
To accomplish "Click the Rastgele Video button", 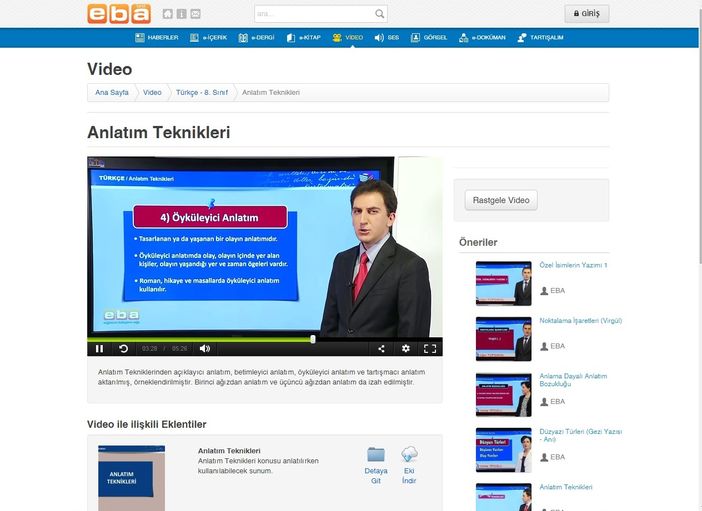I will pos(501,200).
